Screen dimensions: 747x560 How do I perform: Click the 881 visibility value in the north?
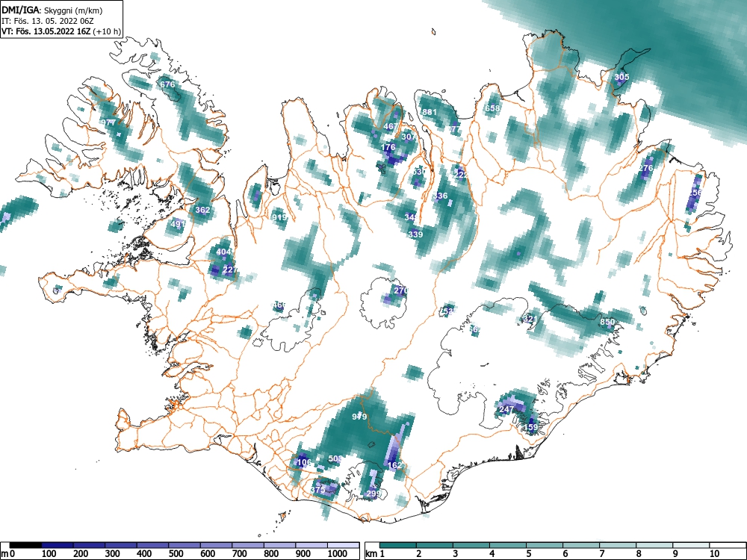[x=430, y=113]
